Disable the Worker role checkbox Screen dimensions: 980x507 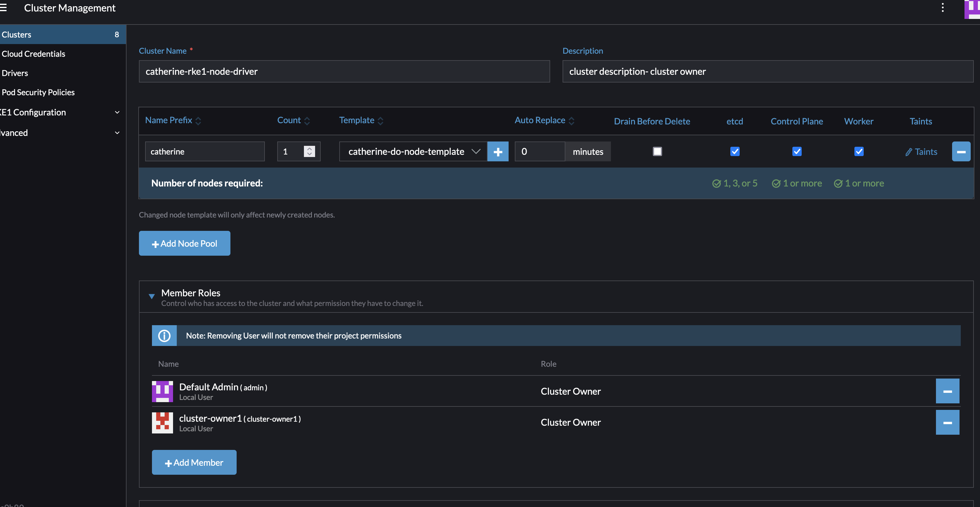coord(859,151)
